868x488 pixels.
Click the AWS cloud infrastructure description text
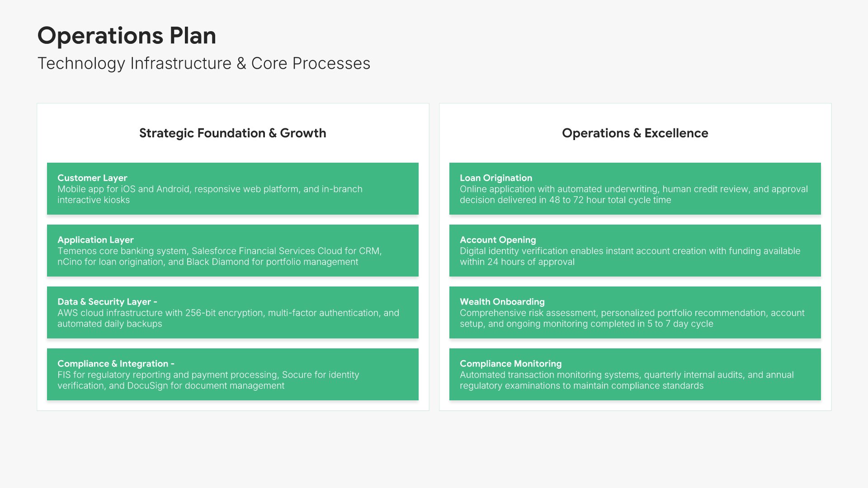pos(228,319)
